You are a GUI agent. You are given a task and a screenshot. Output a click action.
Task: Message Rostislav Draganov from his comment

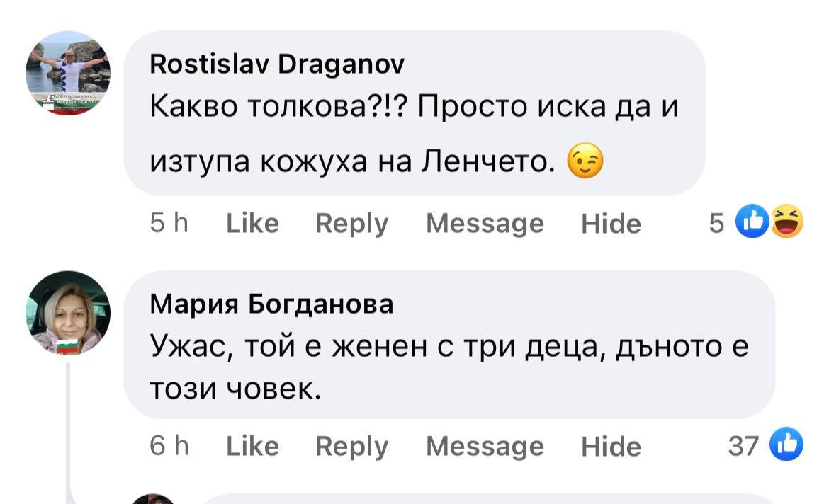point(485,224)
